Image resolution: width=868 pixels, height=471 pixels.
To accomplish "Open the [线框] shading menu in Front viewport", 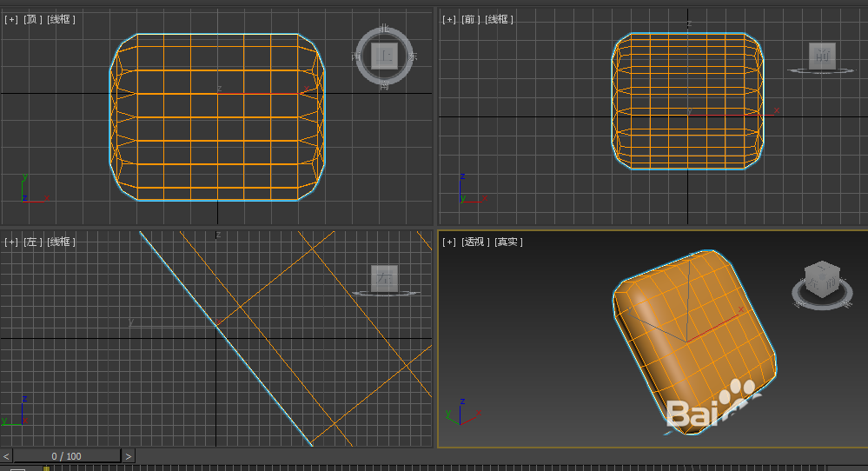I will [500, 19].
